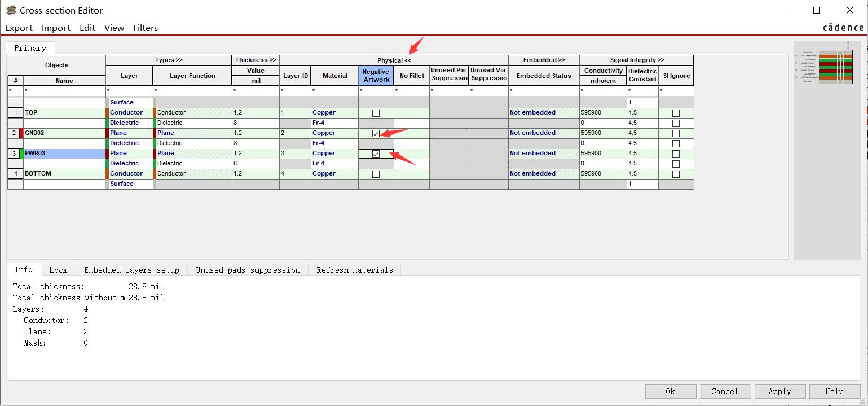Enable SI Ignore for dielectric below TOP
This screenshot has width=868, height=406.
(x=676, y=123)
